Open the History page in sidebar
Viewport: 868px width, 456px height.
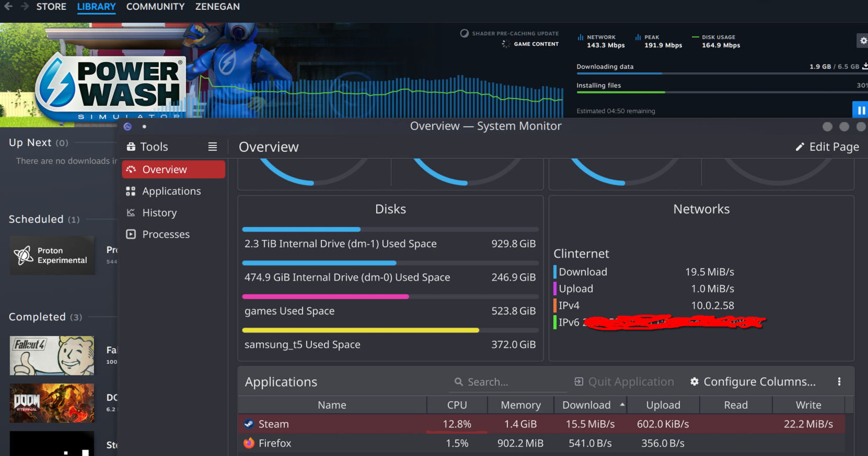[159, 213]
